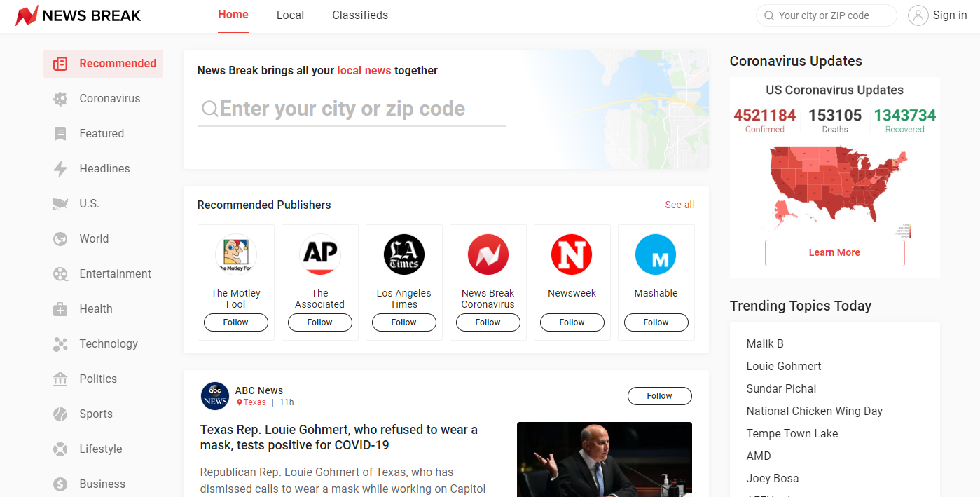
Task: Click the header city or ZIP code field
Action: 827,15
